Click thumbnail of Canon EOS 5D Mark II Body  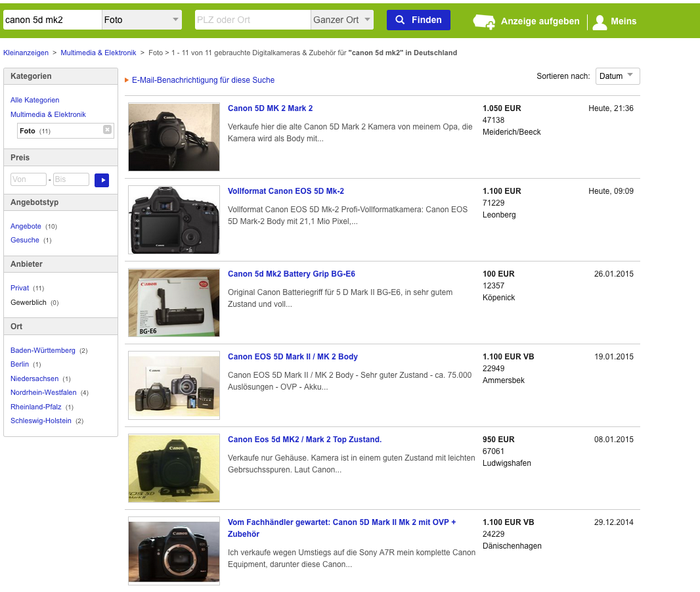[173, 385]
